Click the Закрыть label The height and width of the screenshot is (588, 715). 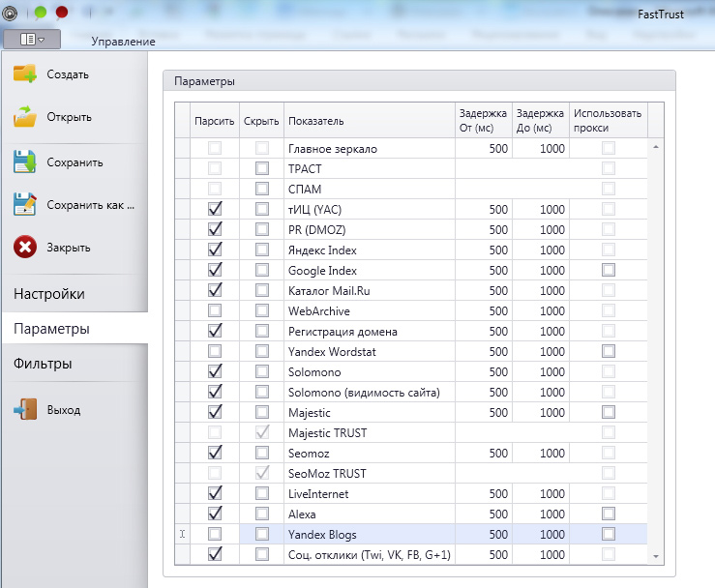pos(69,248)
